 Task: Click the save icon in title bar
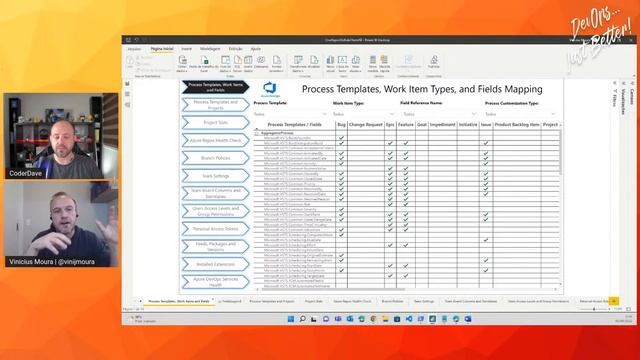click(128, 40)
